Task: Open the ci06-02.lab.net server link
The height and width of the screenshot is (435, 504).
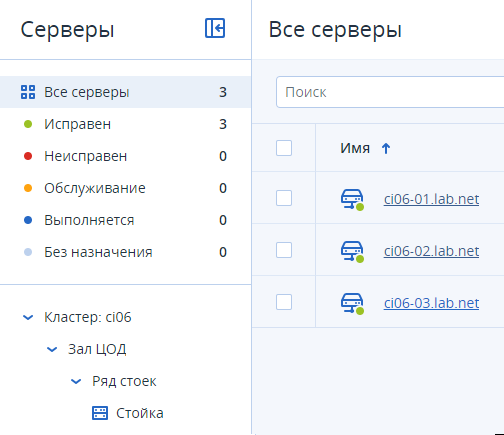Action: click(431, 251)
